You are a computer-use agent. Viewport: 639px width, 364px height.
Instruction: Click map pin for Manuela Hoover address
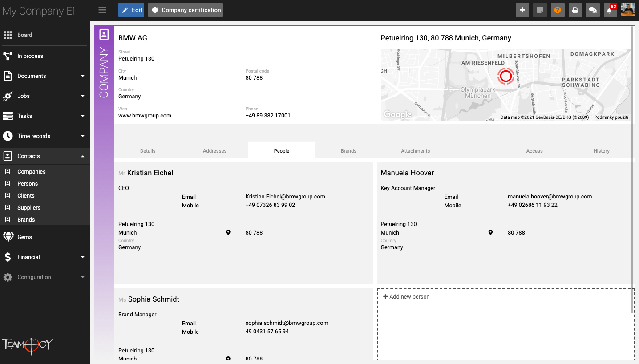(x=490, y=232)
